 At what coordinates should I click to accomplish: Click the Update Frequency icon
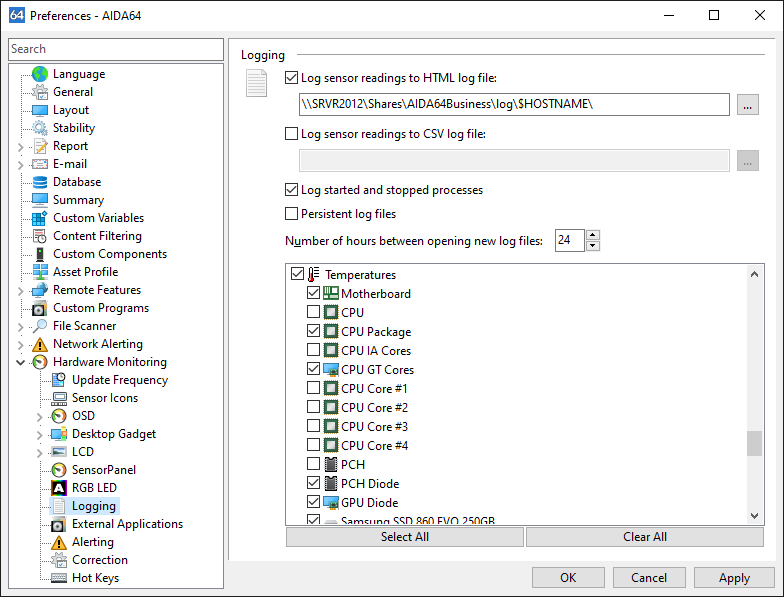click(59, 380)
